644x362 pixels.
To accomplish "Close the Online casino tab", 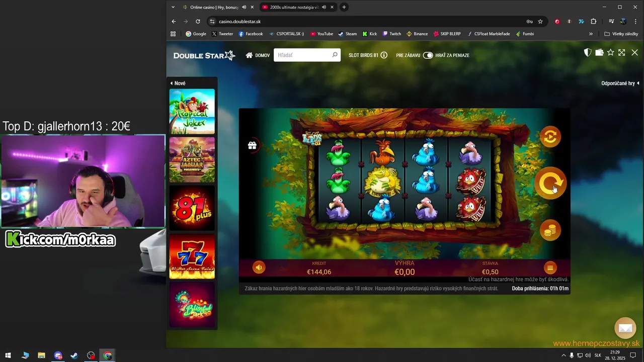I will tap(252, 7).
